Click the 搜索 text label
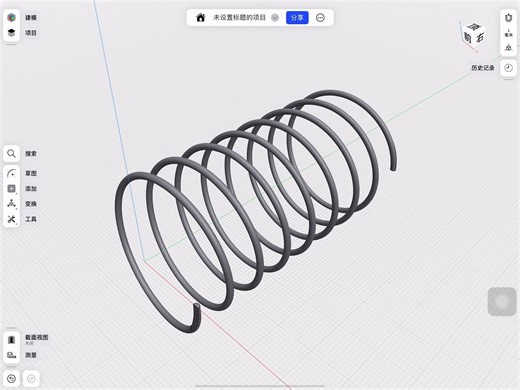Viewport: 520px width, 390px height. (31, 153)
